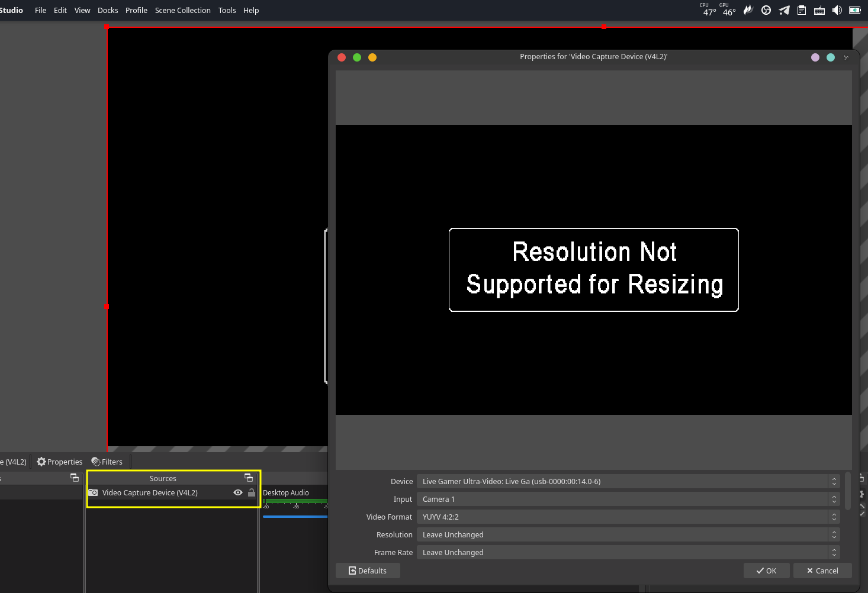Click the Telegram tray icon
The image size is (868, 593).
coord(784,10)
